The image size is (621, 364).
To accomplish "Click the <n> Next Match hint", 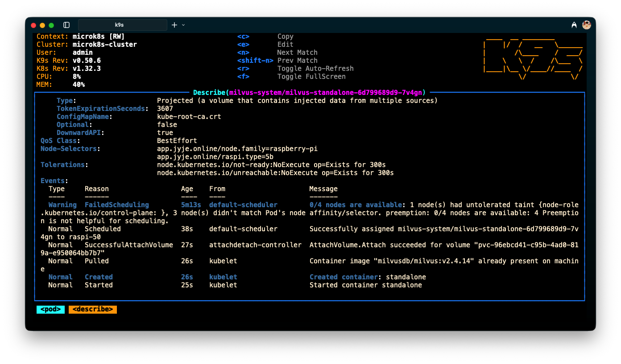I will [277, 53].
